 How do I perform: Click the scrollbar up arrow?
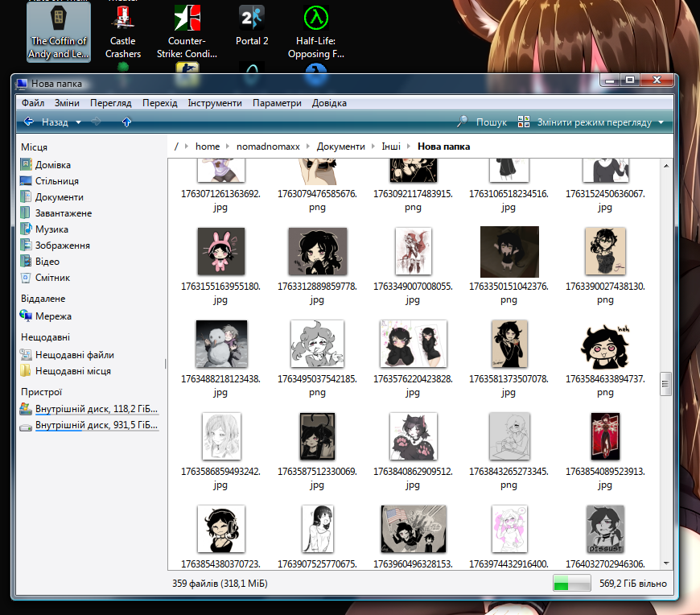click(666, 166)
